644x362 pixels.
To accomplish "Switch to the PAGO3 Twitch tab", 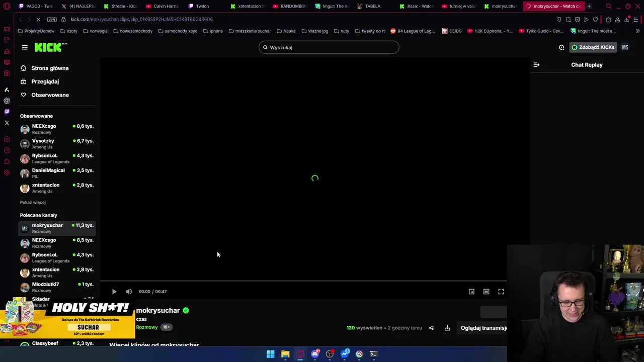I will tap(35, 6).
